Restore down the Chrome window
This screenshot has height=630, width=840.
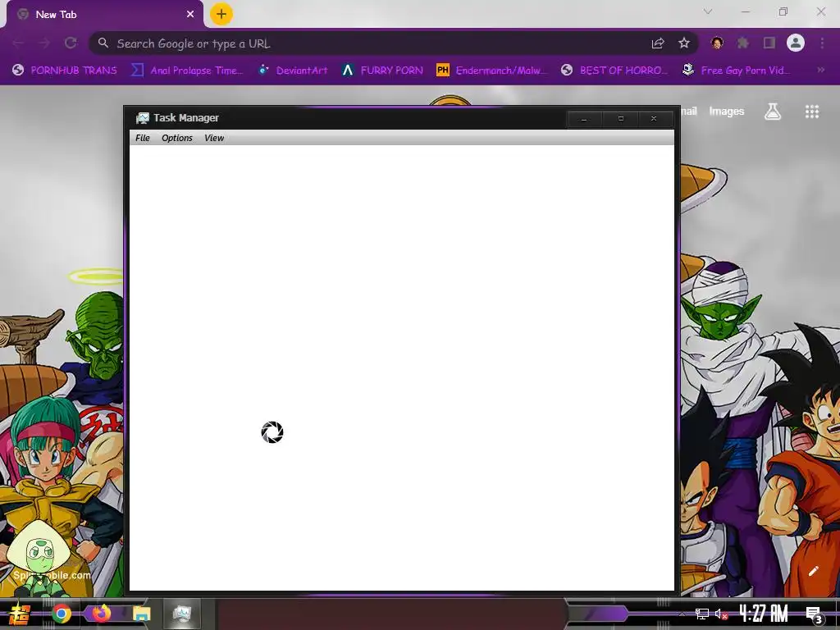pyautogui.click(x=783, y=11)
